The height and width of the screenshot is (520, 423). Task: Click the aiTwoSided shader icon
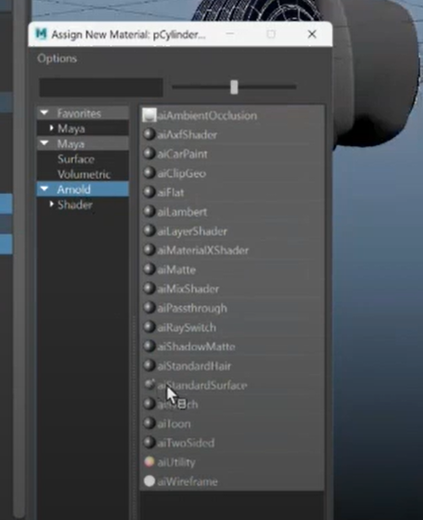point(149,443)
